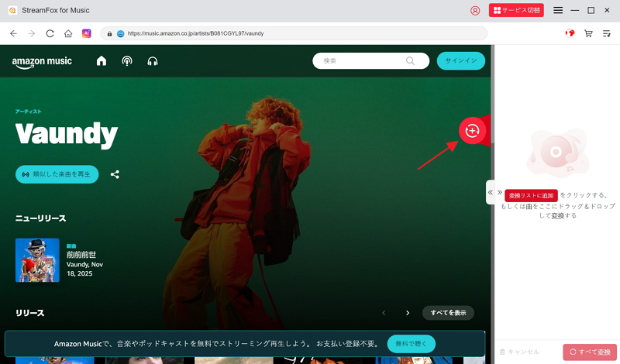
Task: Open the podcasts icon in Amazon Music
Action: (x=127, y=61)
